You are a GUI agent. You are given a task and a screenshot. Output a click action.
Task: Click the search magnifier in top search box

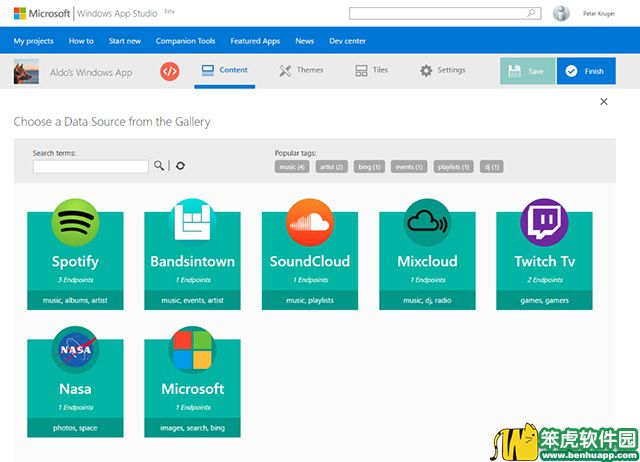(x=531, y=13)
